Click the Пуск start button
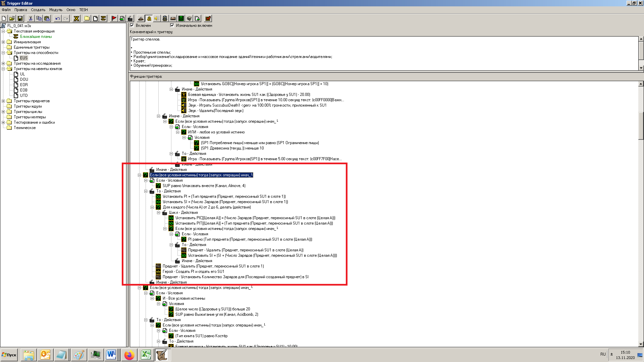644x362 pixels. click(9, 355)
